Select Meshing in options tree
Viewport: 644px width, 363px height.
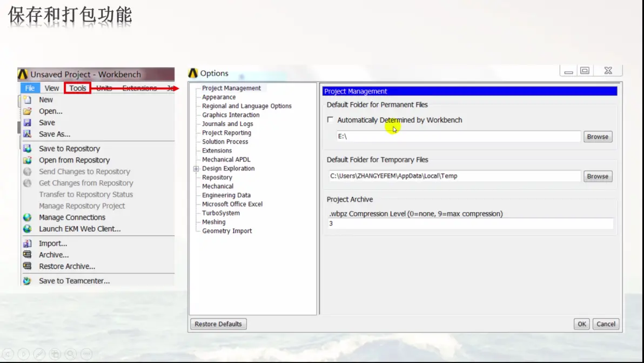[213, 222]
